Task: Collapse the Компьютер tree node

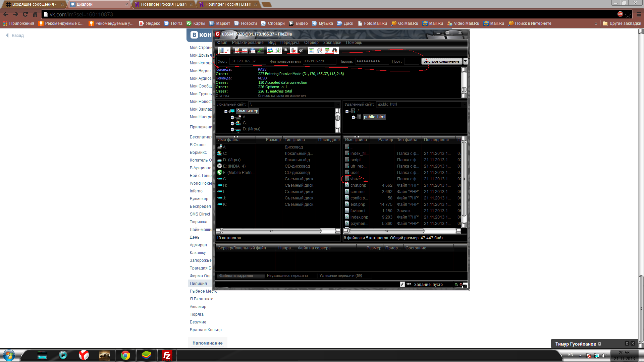Action: tap(226, 111)
